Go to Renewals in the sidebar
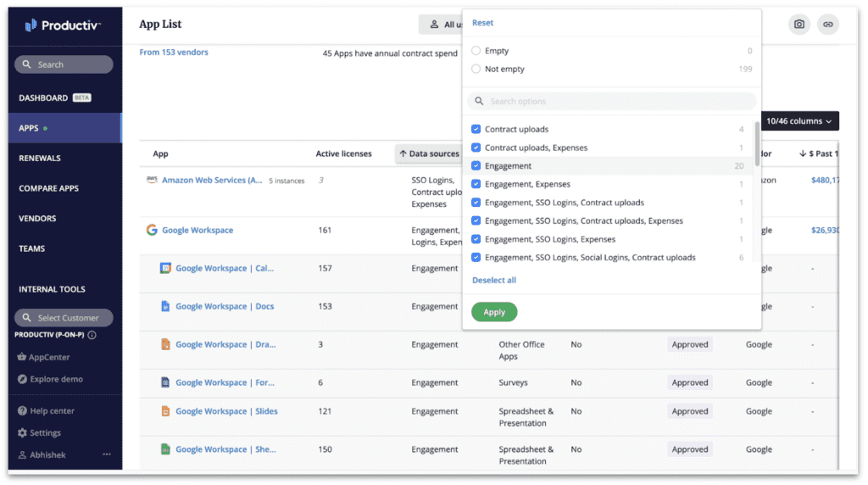Screen dimensions: 868x485 [40, 159]
